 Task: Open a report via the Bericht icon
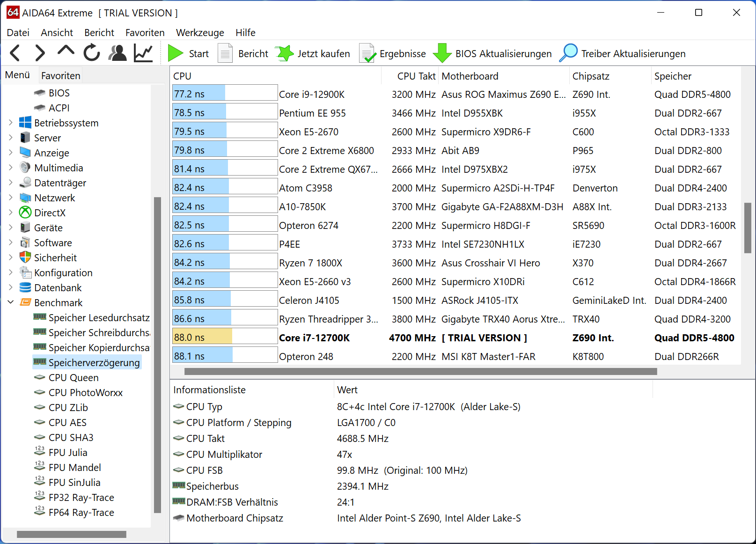pyautogui.click(x=225, y=53)
